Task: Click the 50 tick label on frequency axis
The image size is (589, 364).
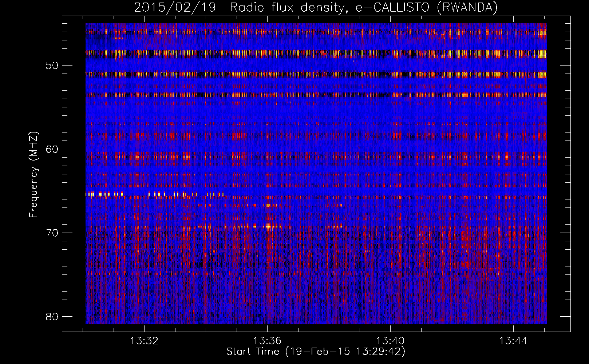Action: (52, 66)
